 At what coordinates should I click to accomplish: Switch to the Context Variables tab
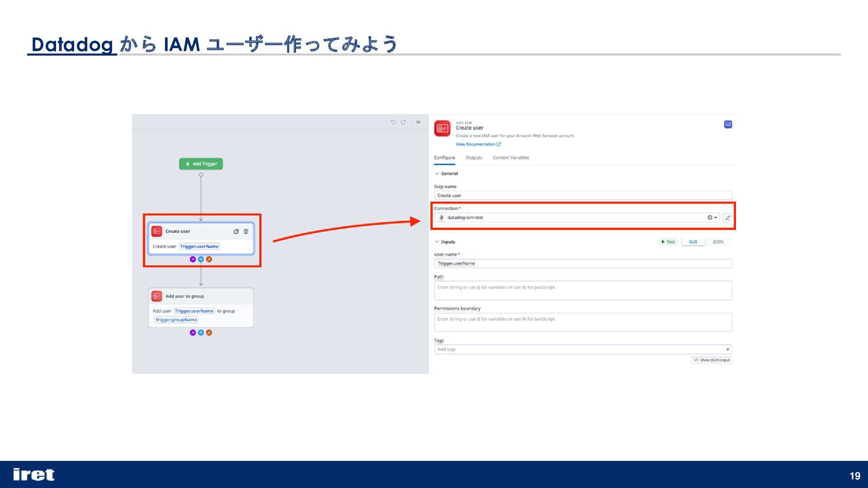511,158
